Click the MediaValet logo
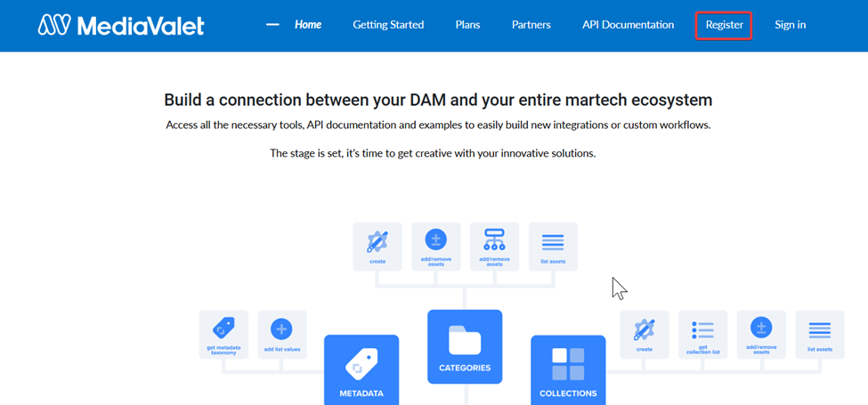The image size is (868, 405). [121, 25]
